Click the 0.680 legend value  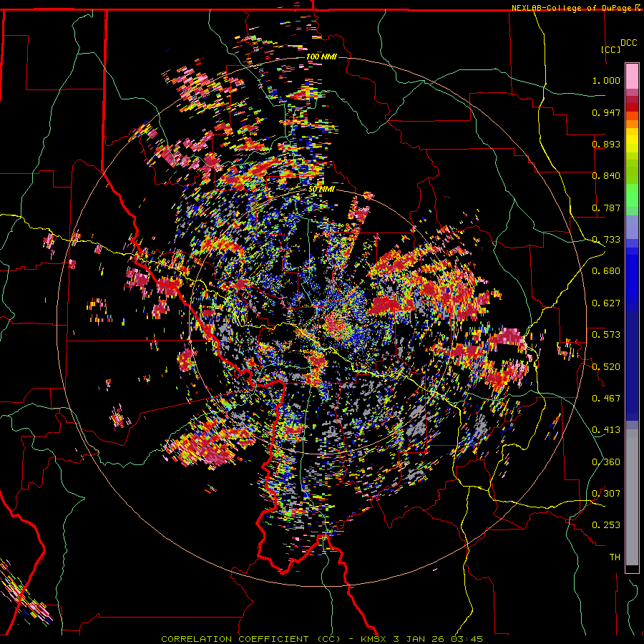pos(606,270)
